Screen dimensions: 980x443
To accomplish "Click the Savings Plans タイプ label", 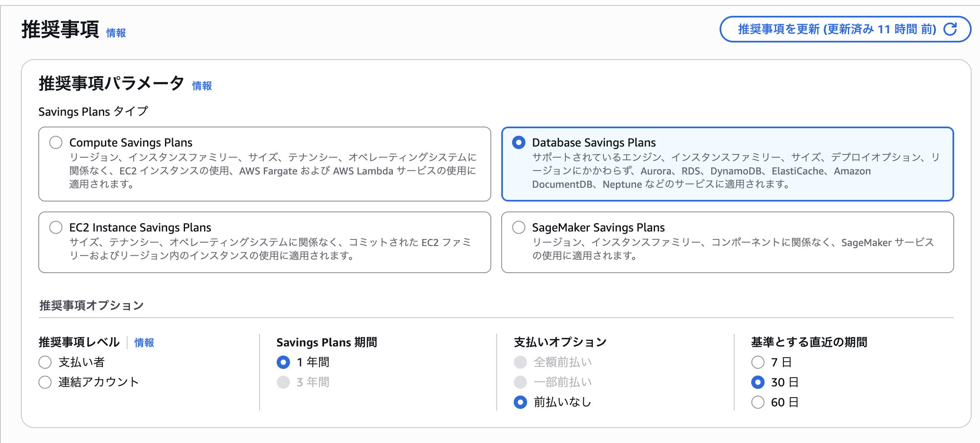I will (93, 112).
